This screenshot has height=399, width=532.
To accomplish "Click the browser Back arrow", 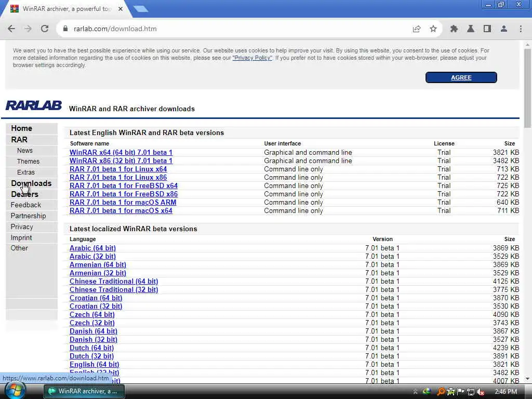I will coord(11,29).
